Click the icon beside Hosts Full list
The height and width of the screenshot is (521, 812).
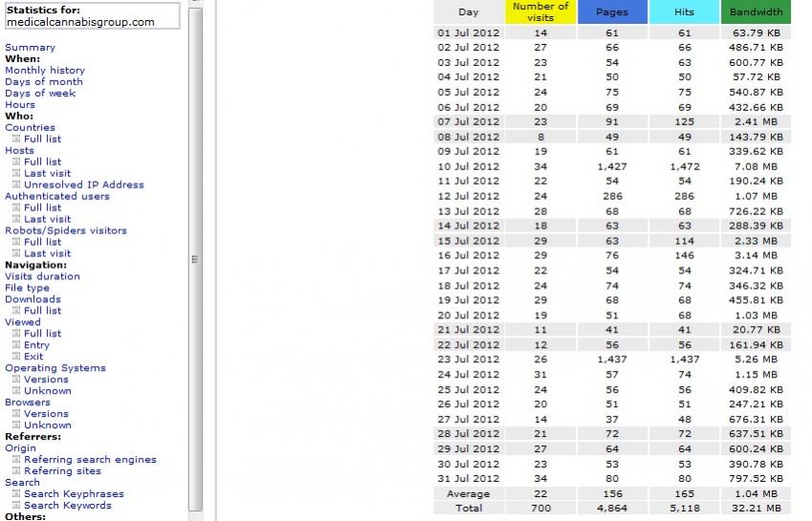(x=16, y=162)
